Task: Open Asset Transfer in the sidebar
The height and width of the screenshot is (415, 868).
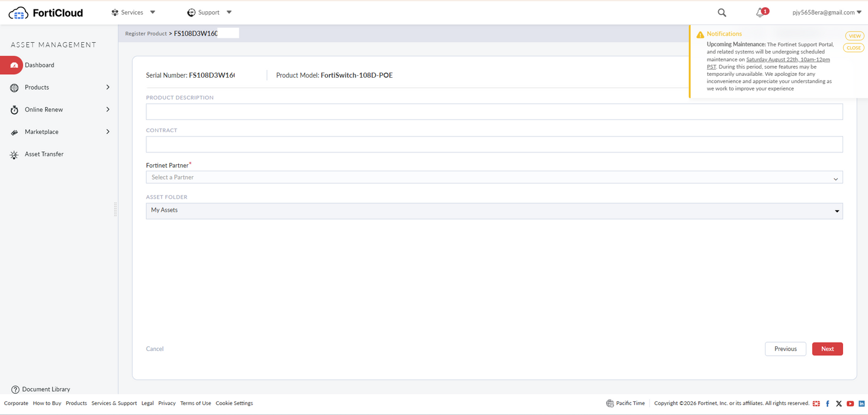Action: (x=44, y=154)
